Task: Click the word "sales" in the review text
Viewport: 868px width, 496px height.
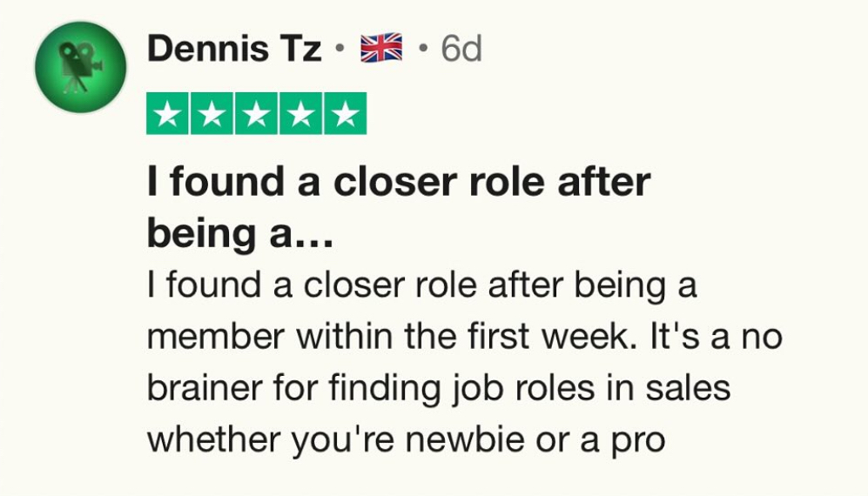Action: point(685,388)
